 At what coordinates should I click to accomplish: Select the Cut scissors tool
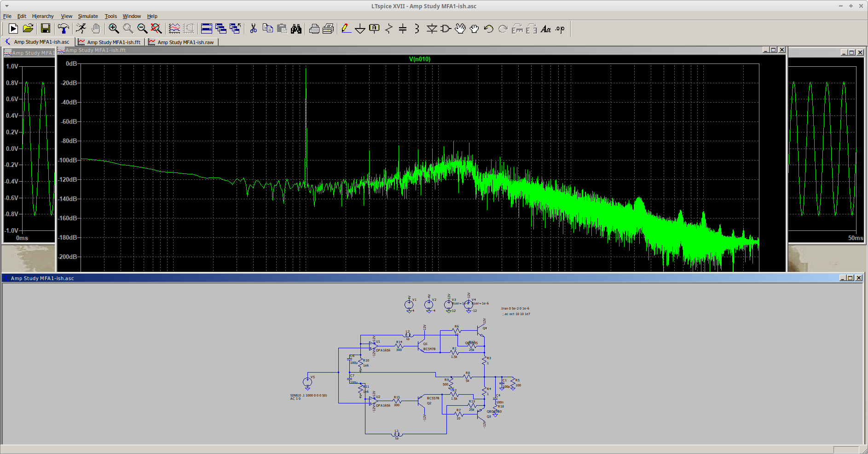click(253, 29)
